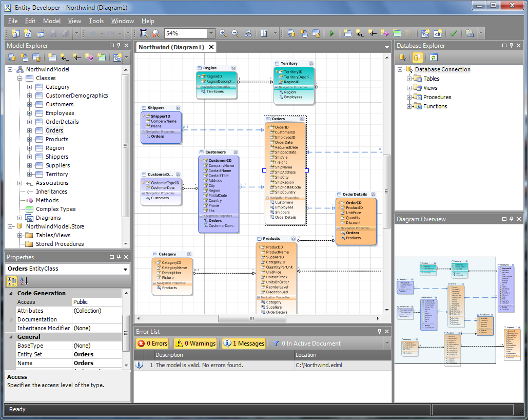Open the Model menu

[x=52, y=21]
